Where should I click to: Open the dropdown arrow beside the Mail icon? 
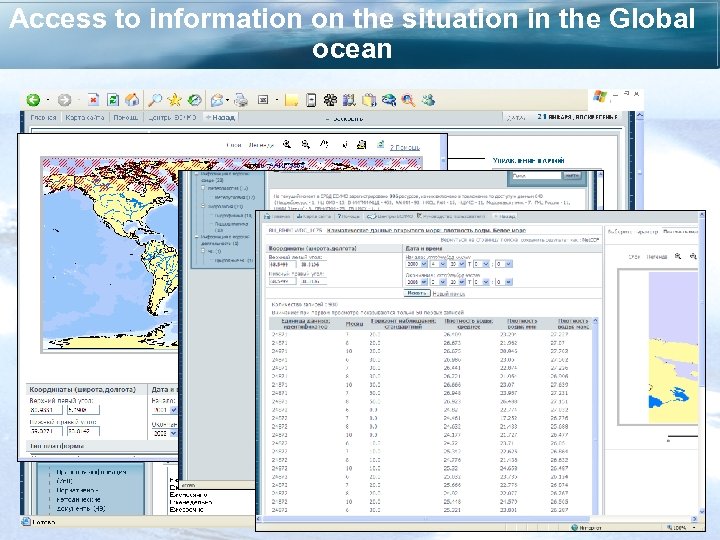(228, 100)
